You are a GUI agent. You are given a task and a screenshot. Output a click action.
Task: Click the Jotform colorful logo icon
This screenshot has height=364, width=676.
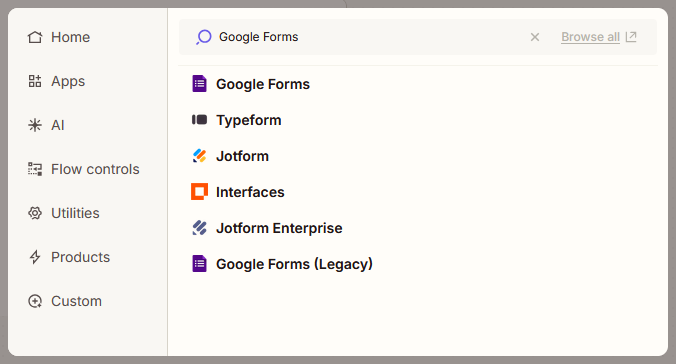click(x=199, y=156)
